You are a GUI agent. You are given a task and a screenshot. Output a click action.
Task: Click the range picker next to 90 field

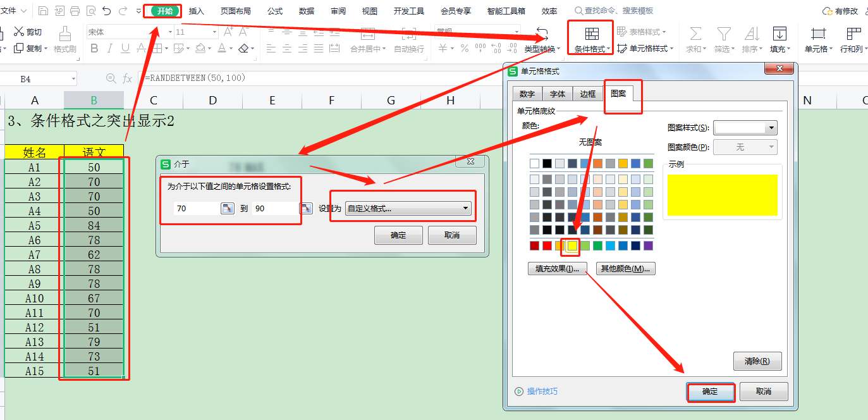pos(306,208)
